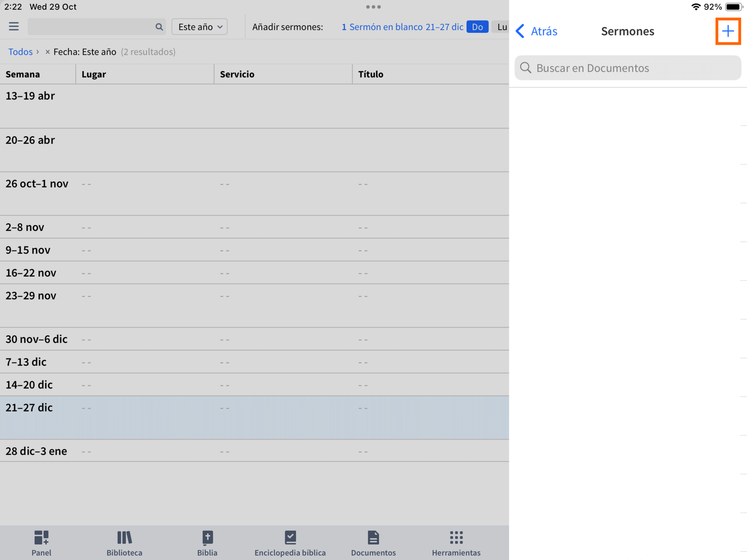Sort by the Semana column header

click(38, 74)
